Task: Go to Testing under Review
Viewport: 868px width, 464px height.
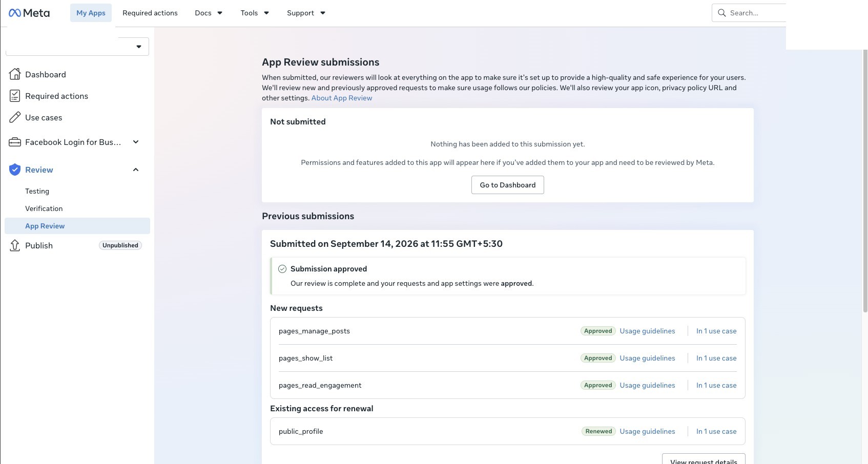Action: pyautogui.click(x=37, y=191)
